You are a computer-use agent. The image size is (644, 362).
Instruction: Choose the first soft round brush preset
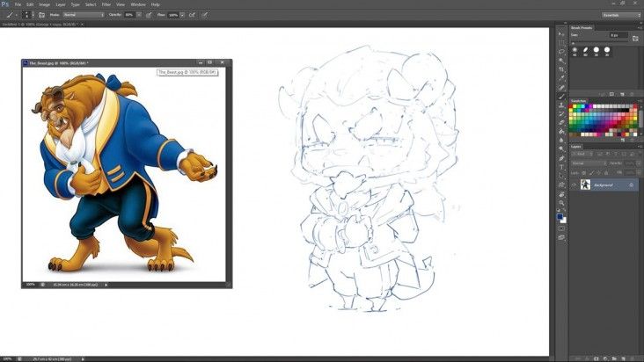click(x=574, y=50)
